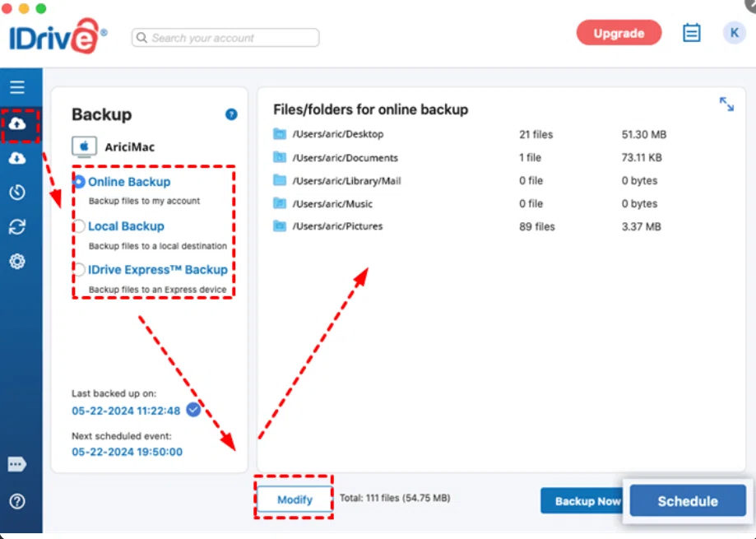Image resolution: width=756 pixels, height=539 pixels.
Task: Click the Desktop folder icon
Action: (x=280, y=134)
